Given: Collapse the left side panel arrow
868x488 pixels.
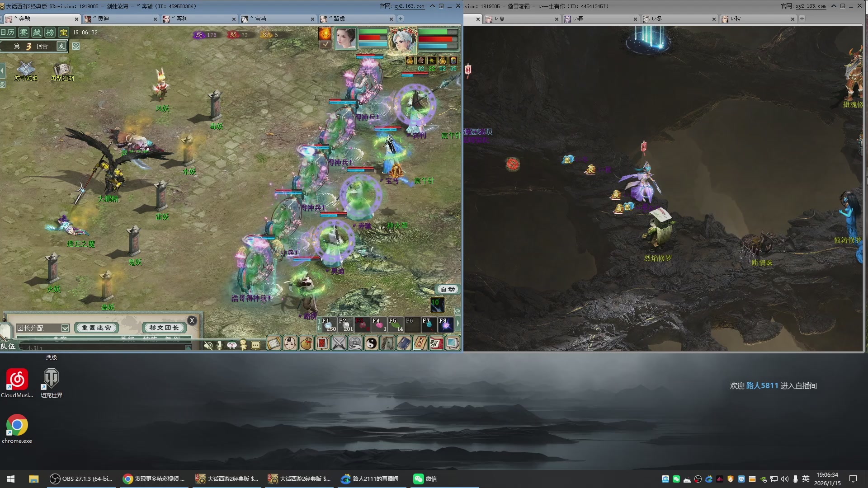Looking at the screenshot, I should [3, 70].
